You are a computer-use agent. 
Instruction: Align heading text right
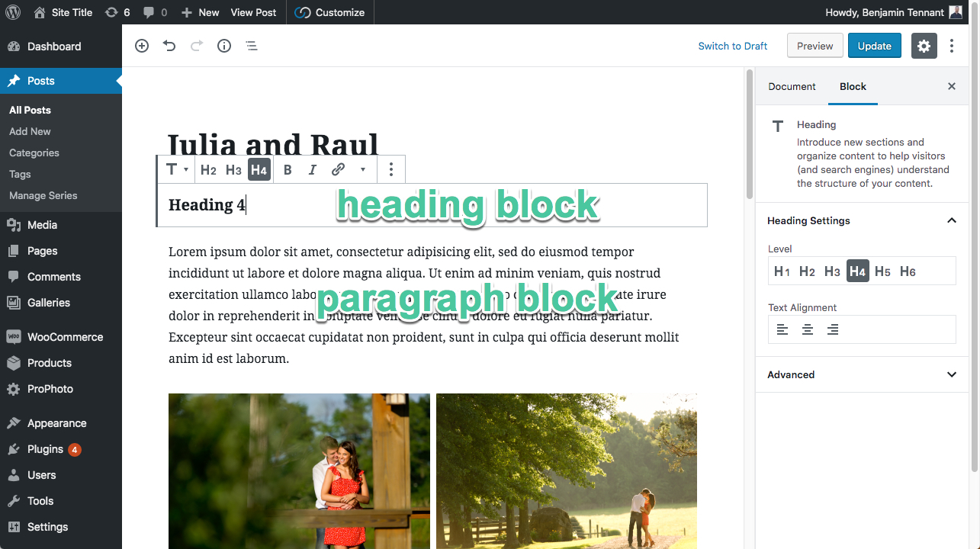coord(833,329)
